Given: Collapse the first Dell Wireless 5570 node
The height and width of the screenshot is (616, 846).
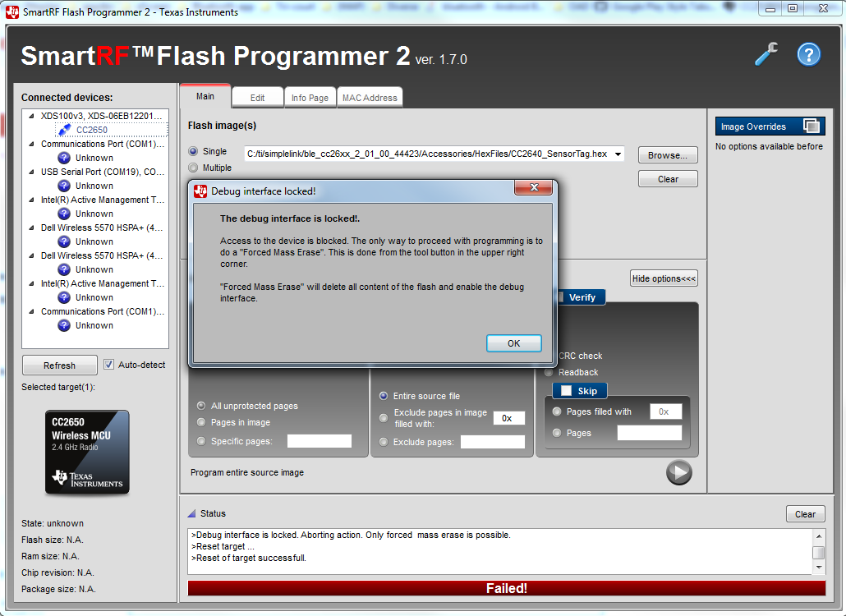Looking at the screenshot, I should [31, 228].
